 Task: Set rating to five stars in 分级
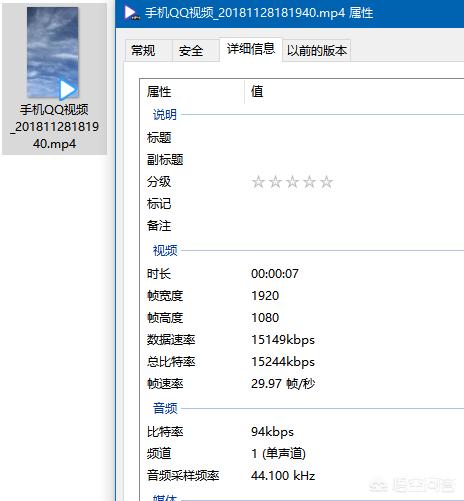pos(326,182)
